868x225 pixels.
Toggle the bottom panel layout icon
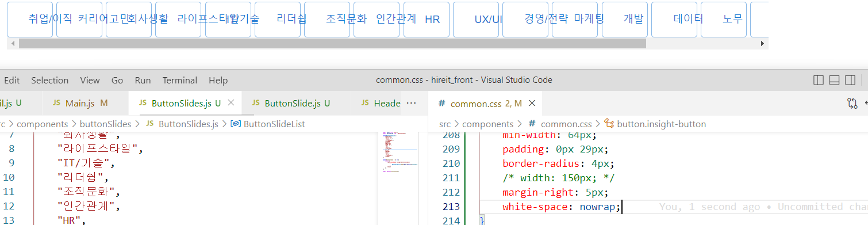coord(835,80)
